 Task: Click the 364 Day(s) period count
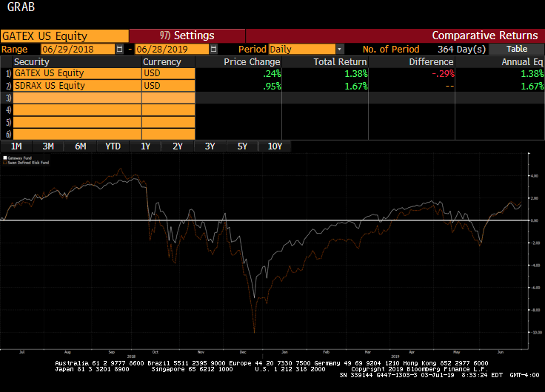[x=461, y=49]
